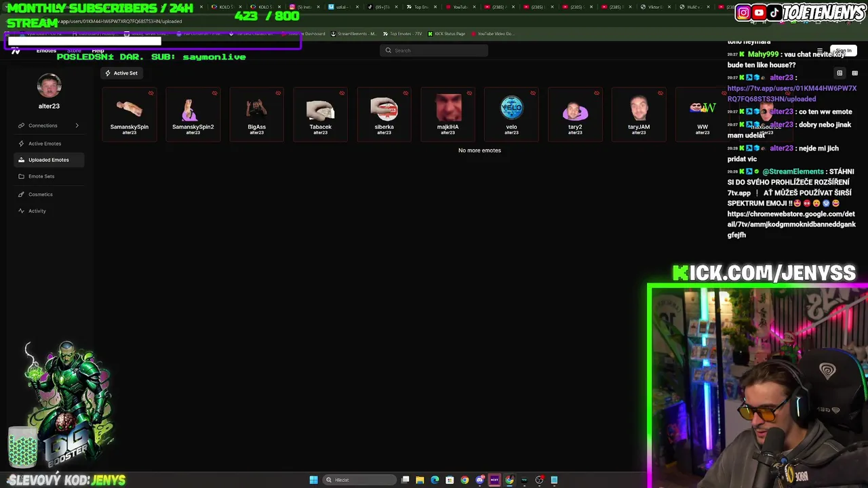This screenshot has width=868, height=488.
Task: Click the red unlisted icon on Tabacek
Action: [342, 94]
